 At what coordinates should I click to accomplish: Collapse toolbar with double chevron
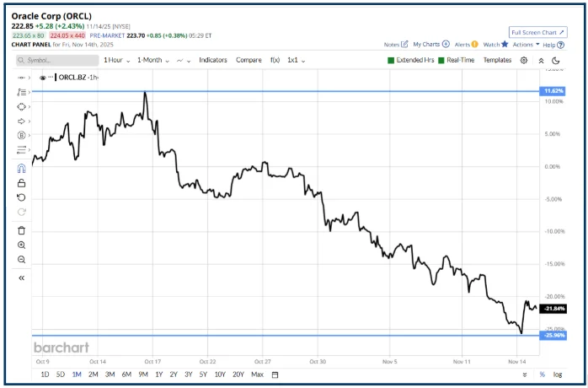pyautogui.click(x=541, y=61)
